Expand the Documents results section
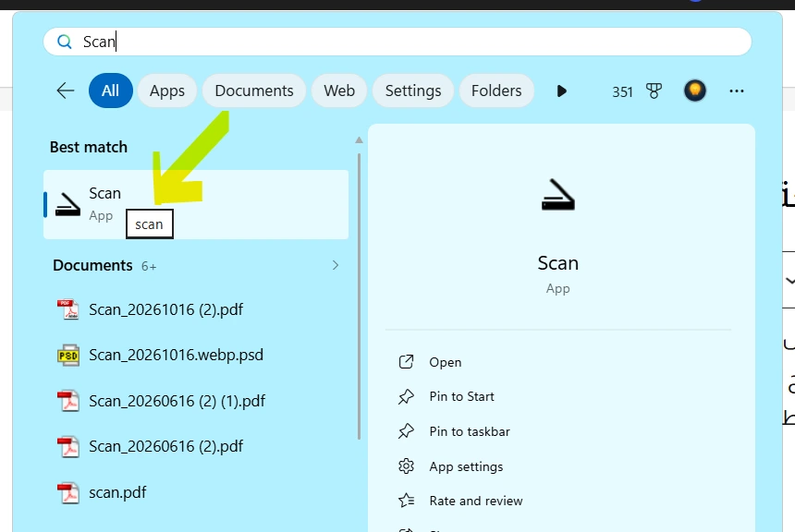 click(x=336, y=265)
